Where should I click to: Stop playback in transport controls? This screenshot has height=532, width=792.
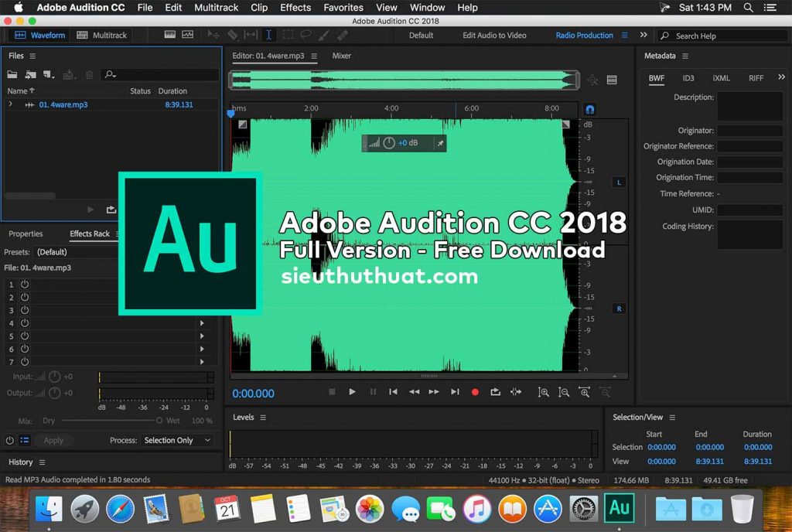332,392
